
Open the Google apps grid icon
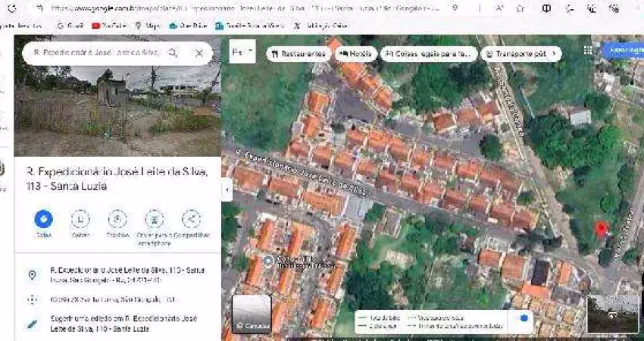pyautogui.click(x=588, y=51)
